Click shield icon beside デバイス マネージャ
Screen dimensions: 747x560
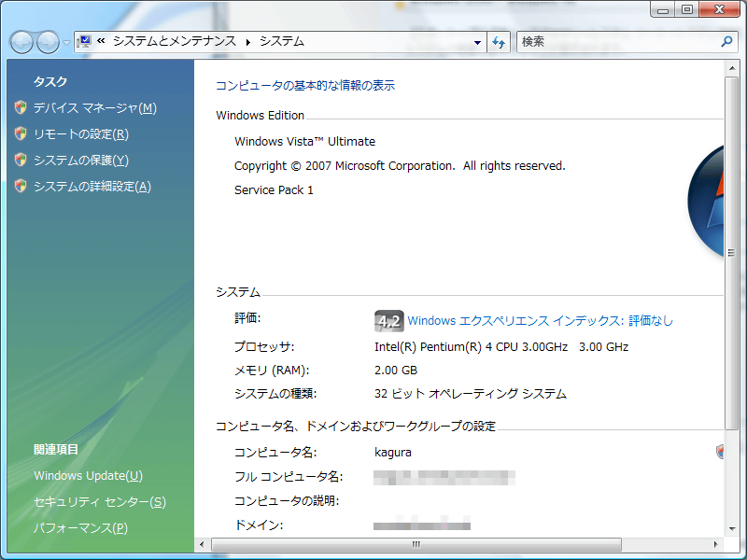point(21,107)
